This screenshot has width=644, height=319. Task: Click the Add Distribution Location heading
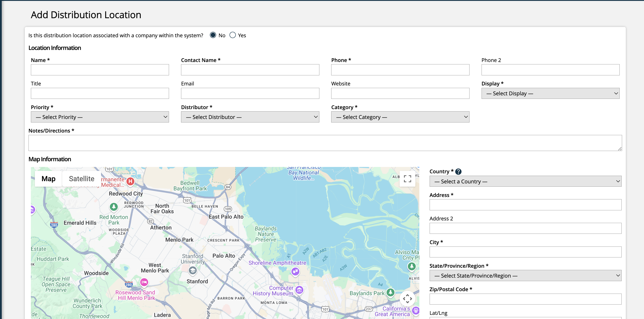86,15
